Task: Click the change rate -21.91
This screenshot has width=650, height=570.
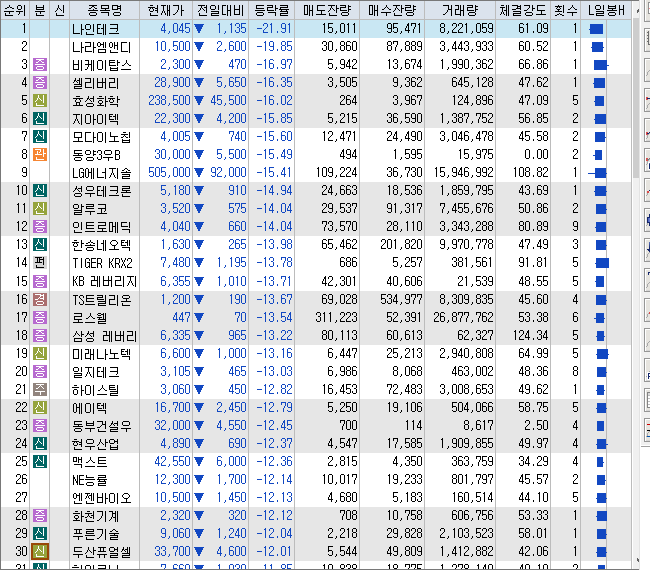Action: [x=274, y=29]
